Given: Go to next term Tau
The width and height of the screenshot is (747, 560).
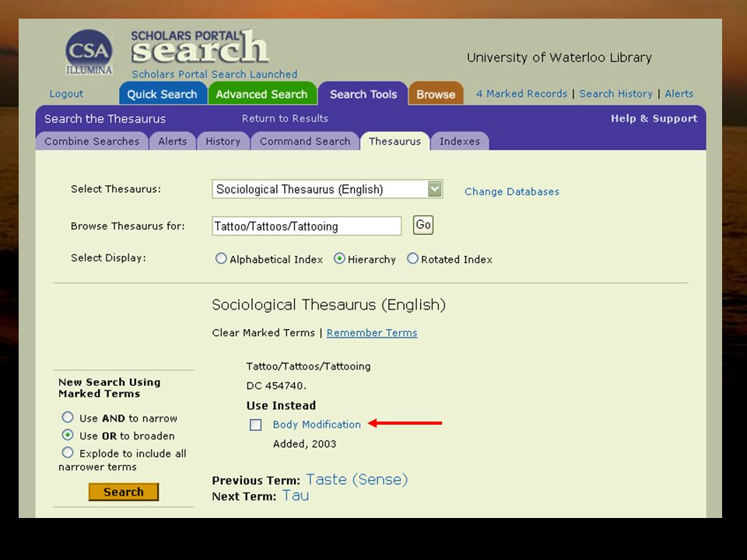Looking at the screenshot, I should (296, 495).
